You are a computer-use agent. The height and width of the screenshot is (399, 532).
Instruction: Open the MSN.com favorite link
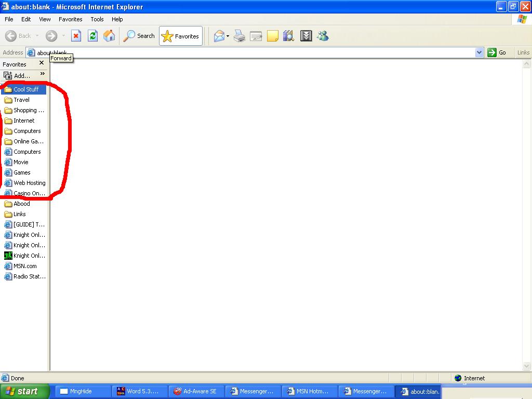pos(25,266)
